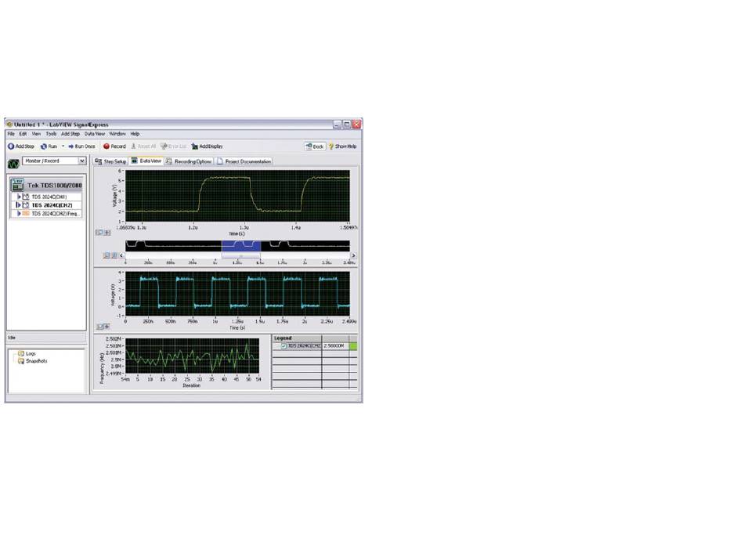Click the LabVIEW SignalExpress title bar icon
The width and height of the screenshot is (744, 560).
9,125
